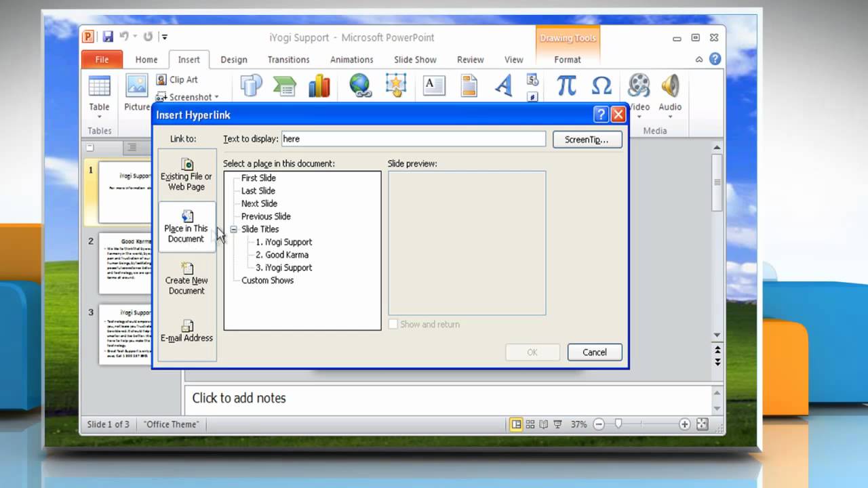Viewport: 868px width, 488px height.
Task: Select slide 2 thumbnail Good Karma
Action: coord(125,263)
